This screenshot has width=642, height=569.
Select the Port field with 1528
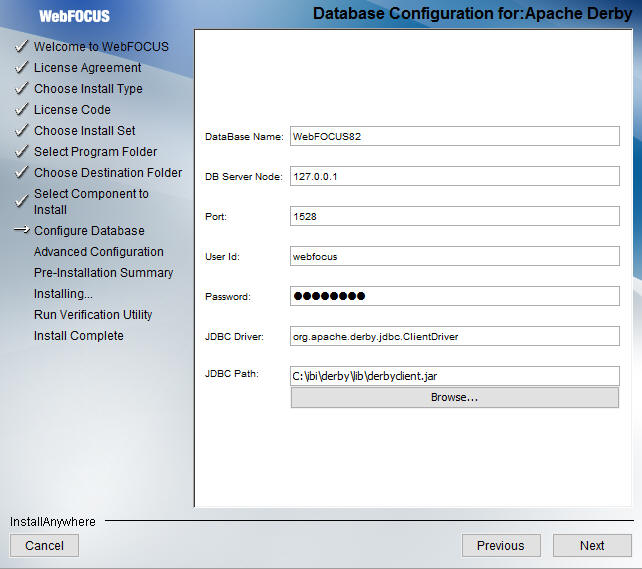454,216
